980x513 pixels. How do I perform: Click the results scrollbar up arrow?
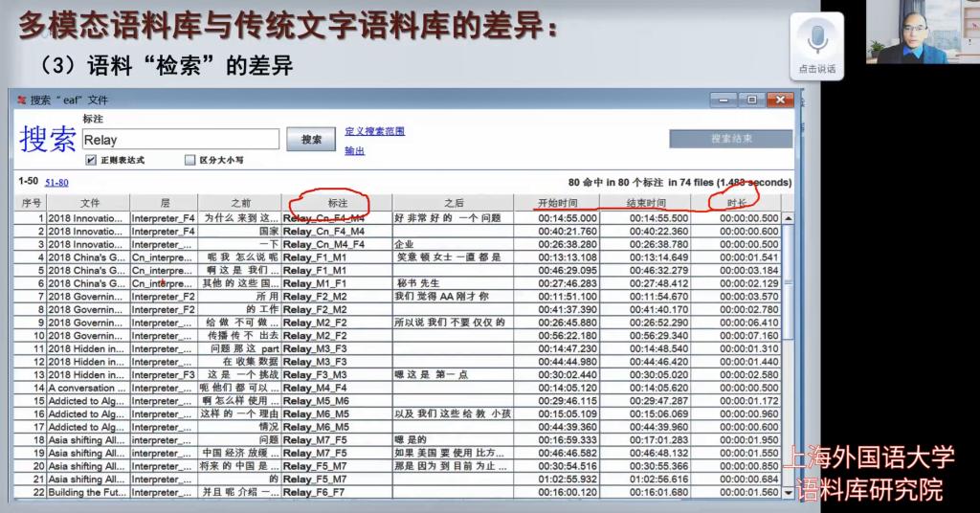click(789, 217)
